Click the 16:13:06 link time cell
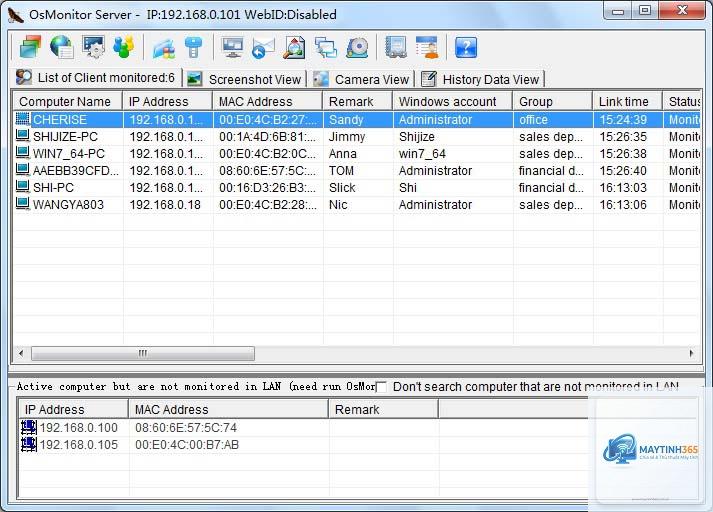 click(623, 205)
